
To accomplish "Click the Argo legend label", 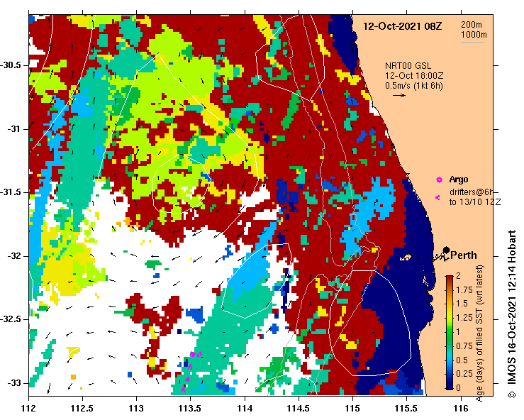I will tap(459, 179).
